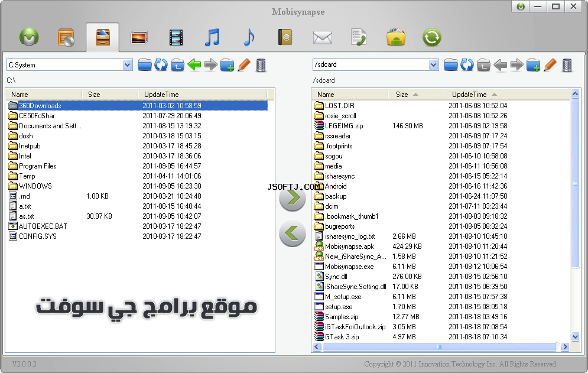Image resolution: width=588 pixels, height=373 pixels.
Task: Sort left pane by Name column
Action: point(44,95)
